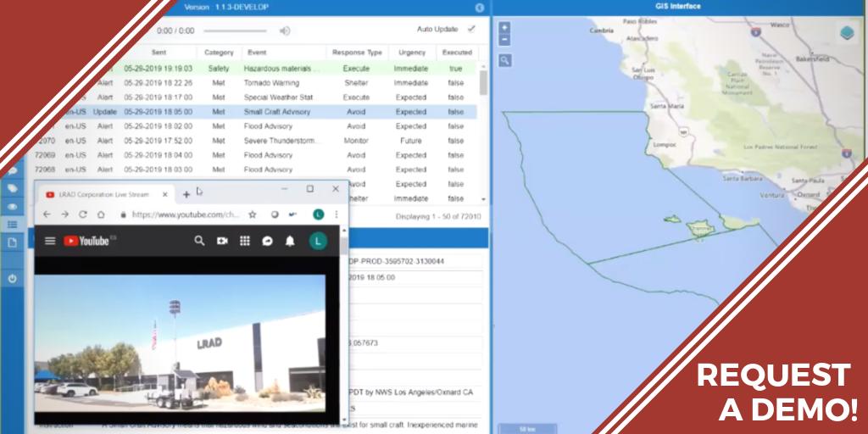The width and height of the screenshot is (868, 434).
Task: Click the blue extension icon in Chrome toolbar
Action: click(292, 214)
